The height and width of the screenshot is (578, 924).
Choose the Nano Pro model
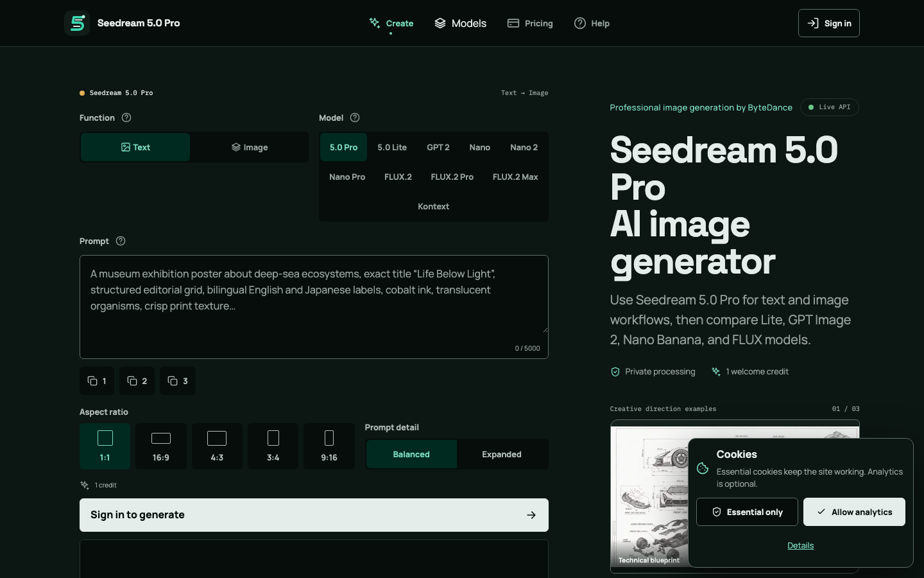pyautogui.click(x=347, y=177)
